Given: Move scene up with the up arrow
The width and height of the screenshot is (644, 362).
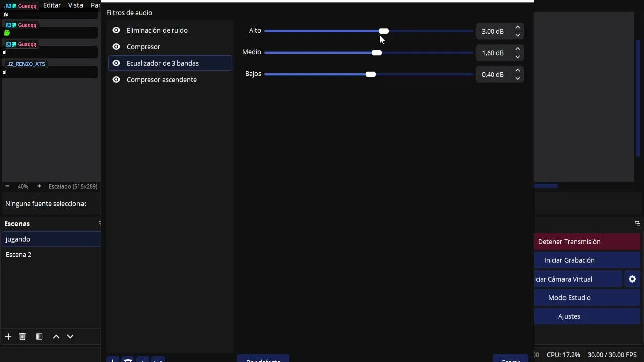Looking at the screenshot, I should pos(56,337).
